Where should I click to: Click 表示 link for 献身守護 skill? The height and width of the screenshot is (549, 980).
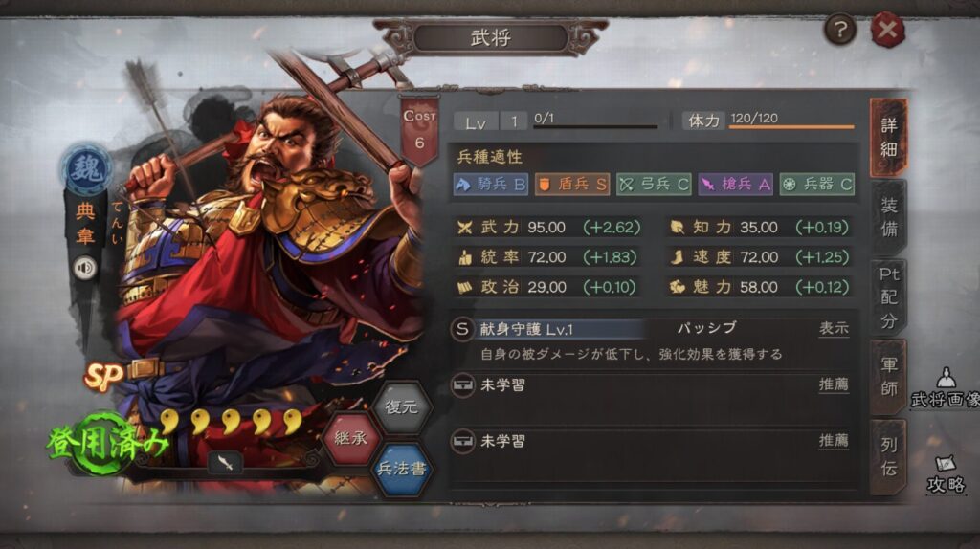(x=834, y=328)
